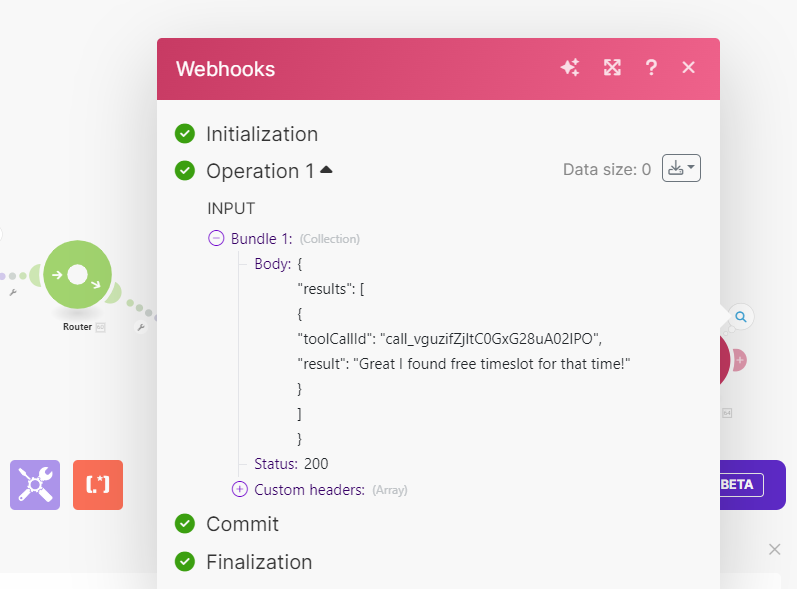Open the download output bundles dropdown
This screenshot has width=797, height=589.
681,168
